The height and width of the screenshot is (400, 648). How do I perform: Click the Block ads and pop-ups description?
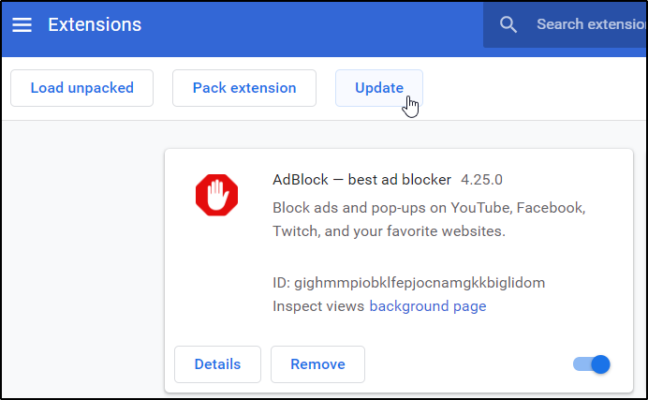click(429, 219)
